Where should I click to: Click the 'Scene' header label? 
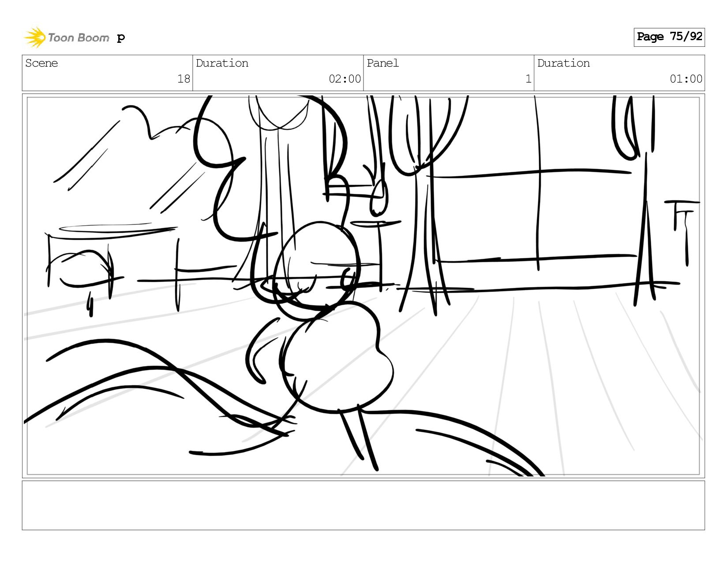click(x=41, y=63)
